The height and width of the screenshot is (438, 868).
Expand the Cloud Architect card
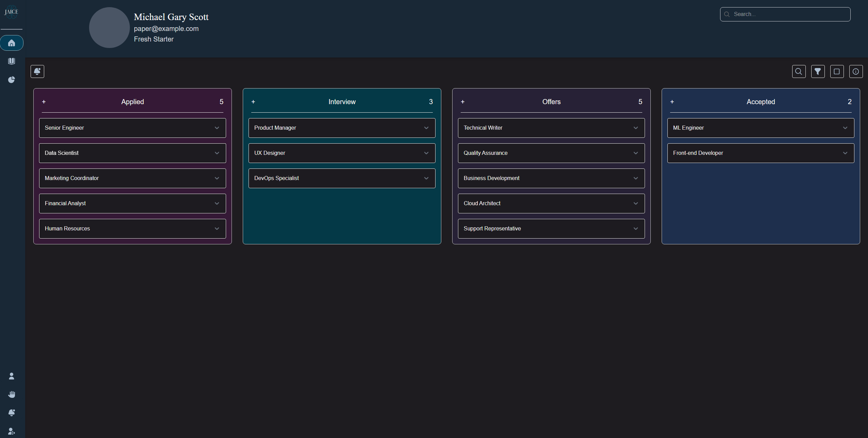pos(635,204)
